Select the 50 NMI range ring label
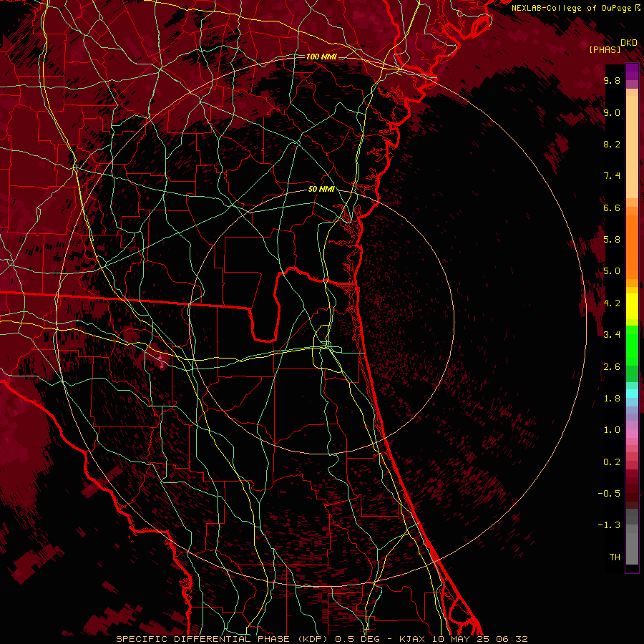The height and width of the screenshot is (644, 644). tap(321, 189)
